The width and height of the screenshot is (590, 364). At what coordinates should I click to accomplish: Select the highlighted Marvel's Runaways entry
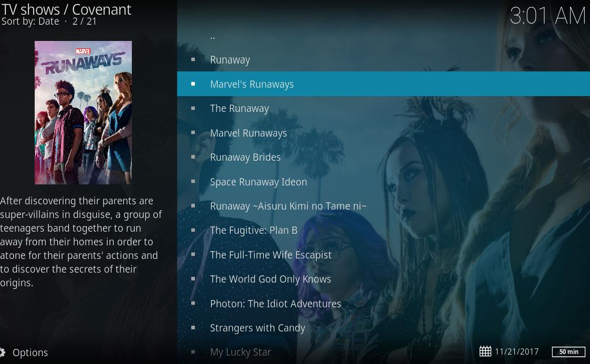tap(252, 84)
